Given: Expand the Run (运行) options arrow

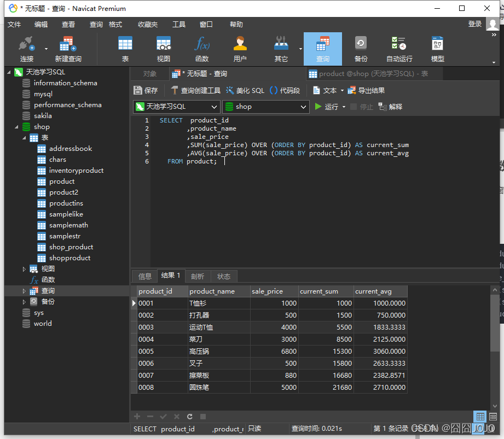Looking at the screenshot, I should click(x=344, y=107).
